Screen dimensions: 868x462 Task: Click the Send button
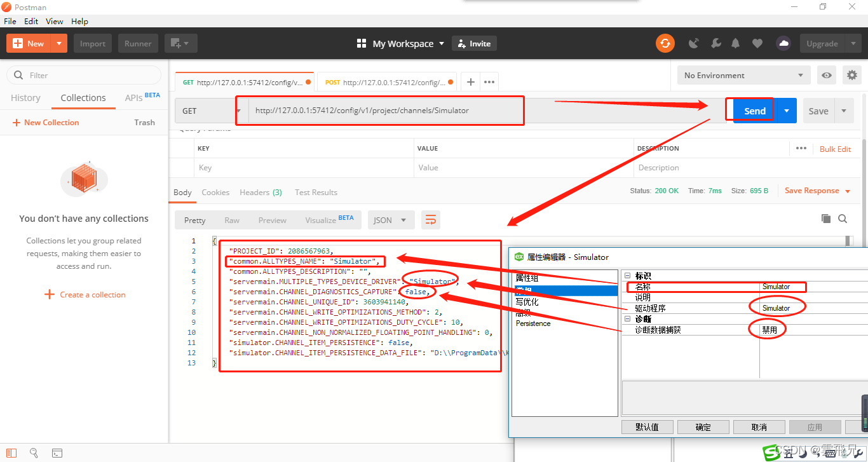pyautogui.click(x=755, y=111)
